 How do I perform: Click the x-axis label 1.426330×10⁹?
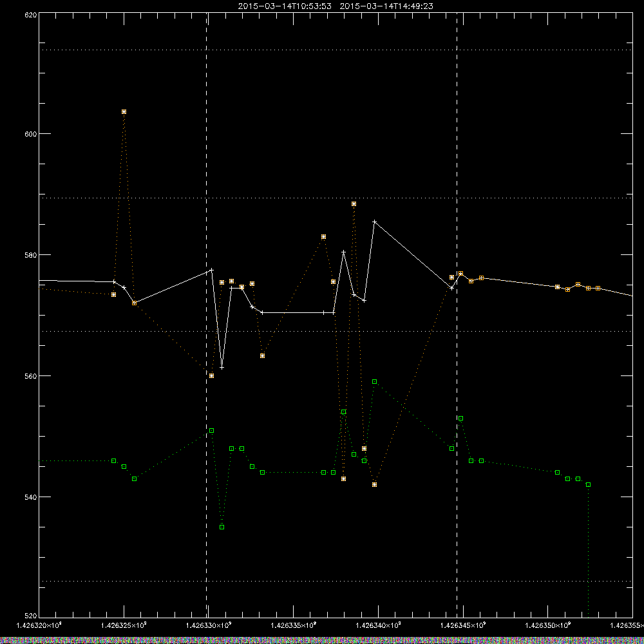tap(209, 625)
